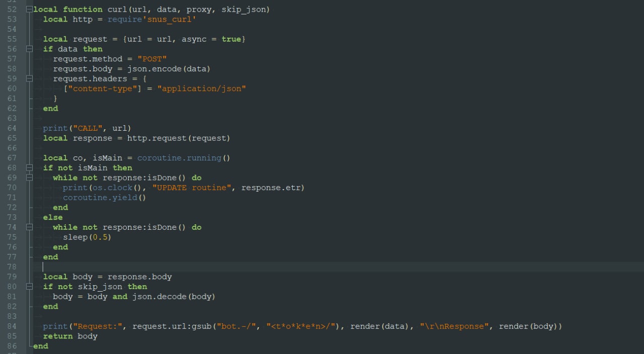644x354 pixels.
Task: Click the http.request(request) call
Action: [178, 138]
